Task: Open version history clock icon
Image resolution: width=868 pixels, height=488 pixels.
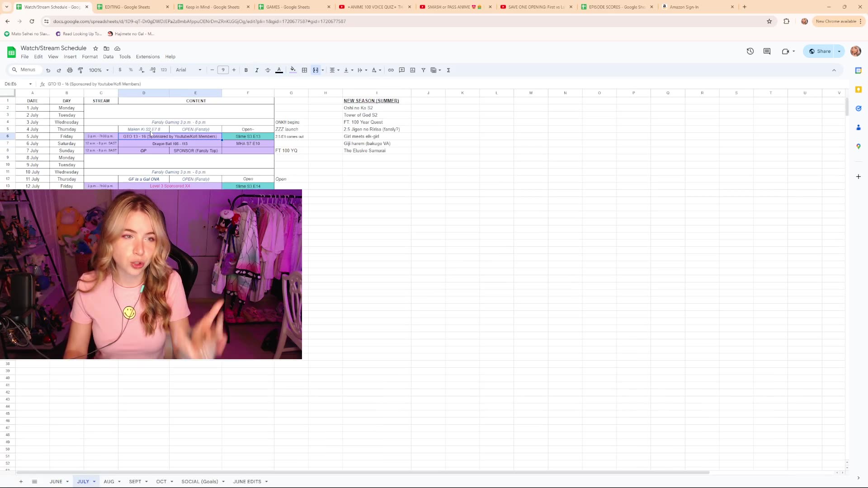Action: pyautogui.click(x=750, y=51)
